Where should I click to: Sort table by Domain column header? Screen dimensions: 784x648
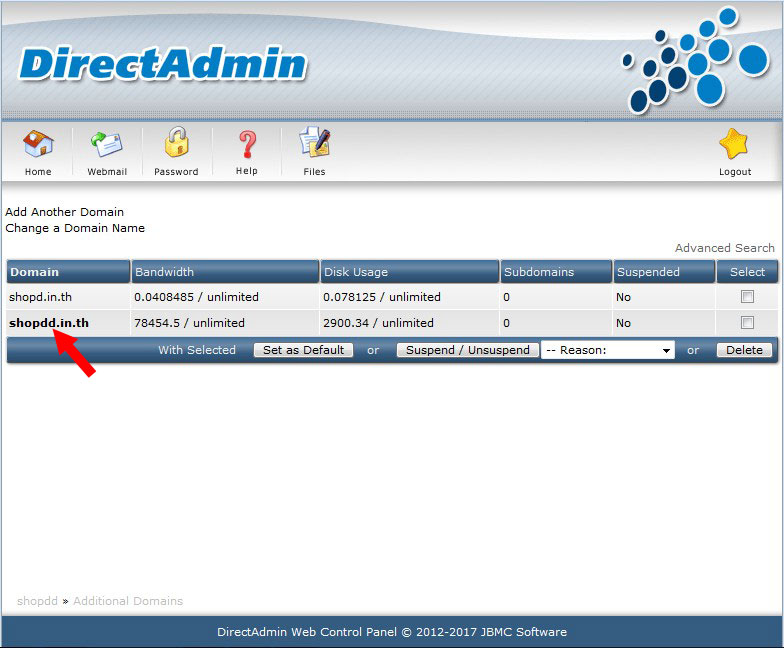35,272
